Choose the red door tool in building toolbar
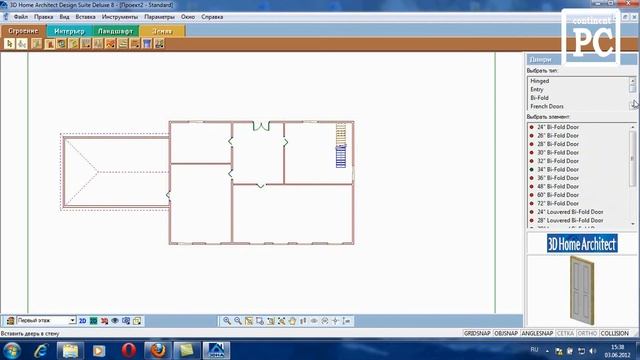The image size is (640, 360). (49, 43)
